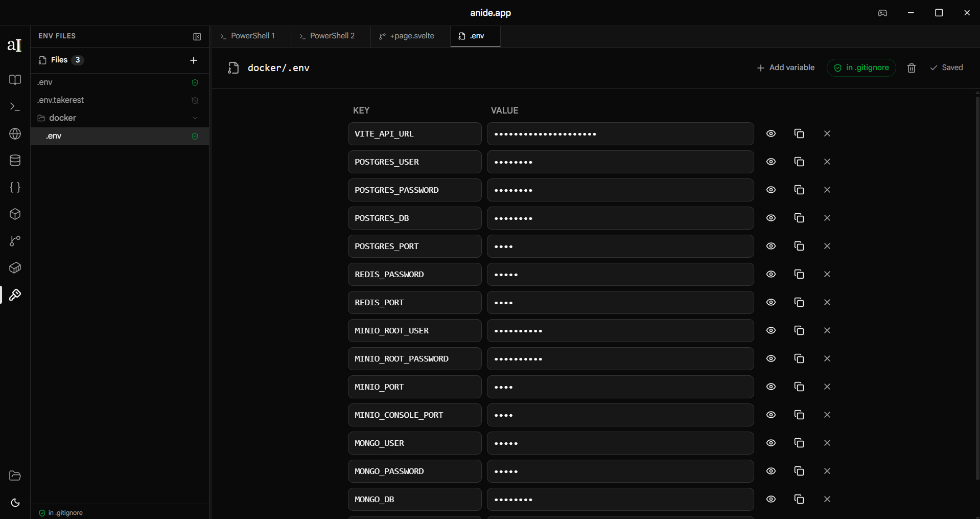This screenshot has height=519, width=980.
Task: Click in .gitignore status bar entry
Action: (x=61, y=512)
